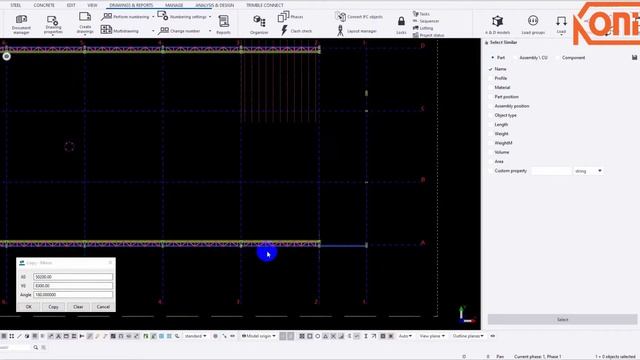Enable the Custom property checkbox
The width and height of the screenshot is (640, 360).
(x=491, y=171)
